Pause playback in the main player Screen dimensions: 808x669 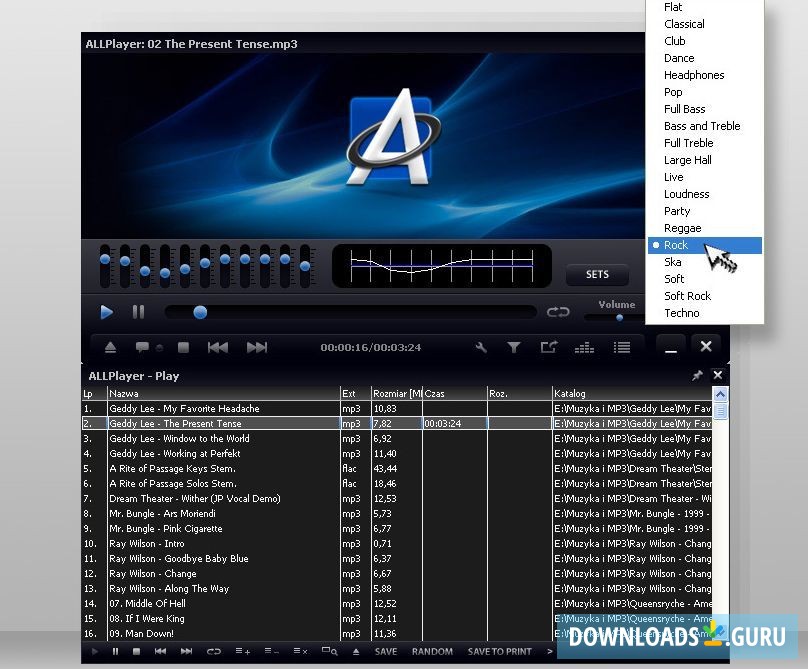coord(138,312)
